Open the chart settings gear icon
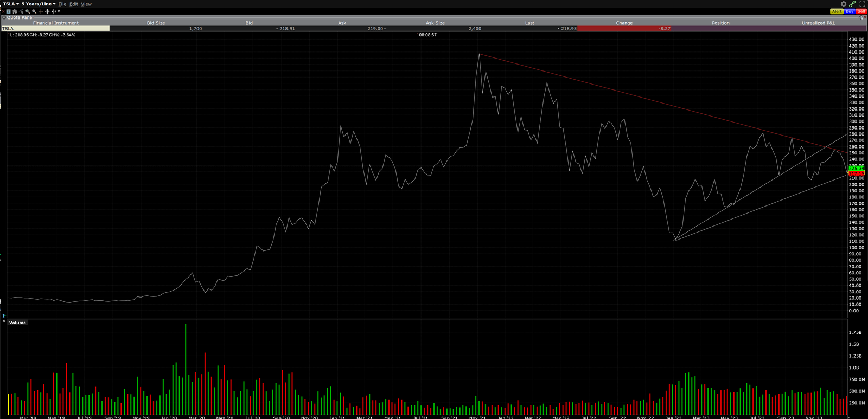The image size is (868, 419). pyautogui.click(x=844, y=4)
